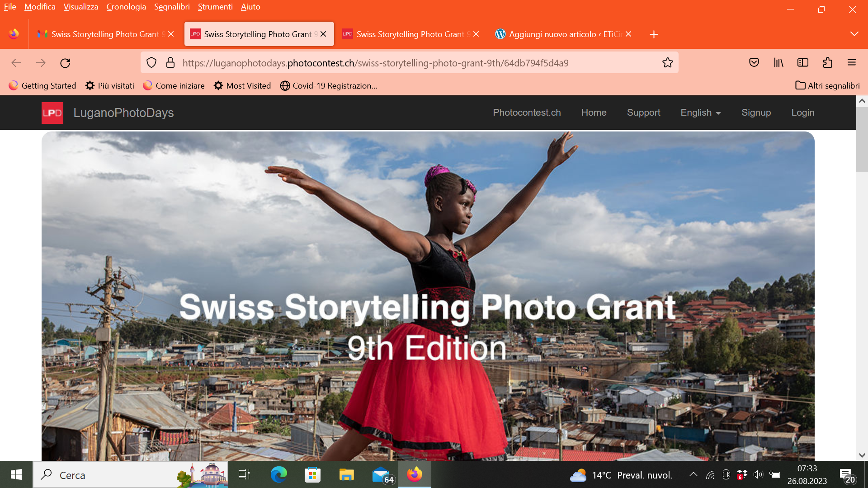Go to Home in site navigation
Viewport: 868px width, 488px height.
pyautogui.click(x=594, y=113)
